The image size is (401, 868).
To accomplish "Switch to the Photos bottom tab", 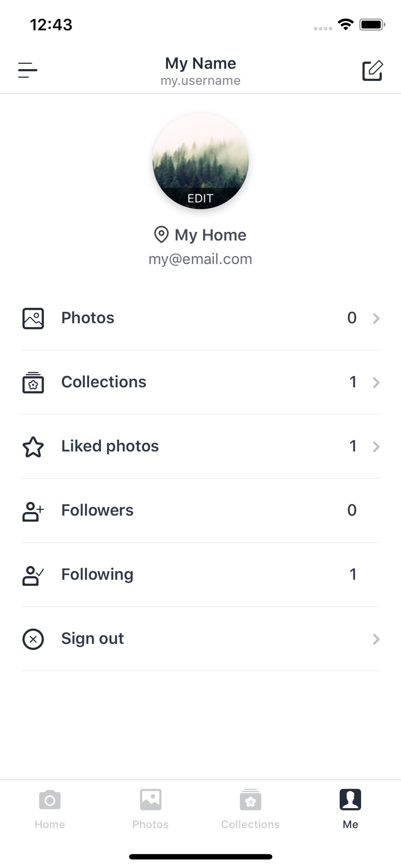I will tap(151, 809).
